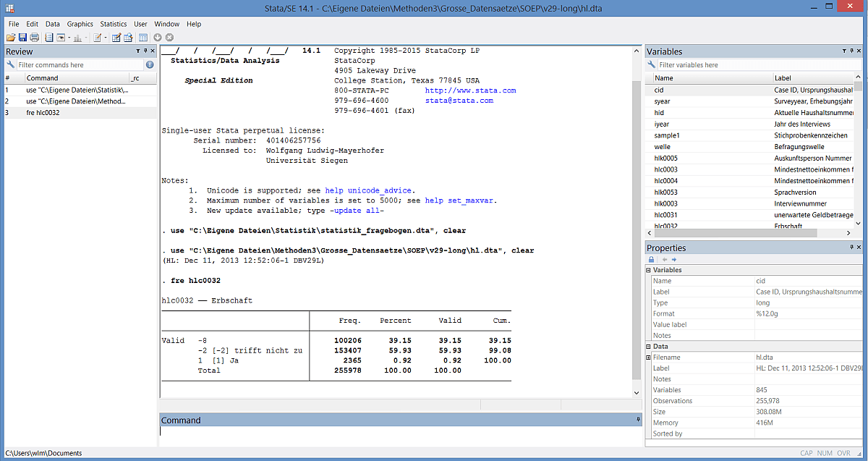Click the blue info icon in Review
The width and height of the screenshot is (868, 461).
[150, 64]
